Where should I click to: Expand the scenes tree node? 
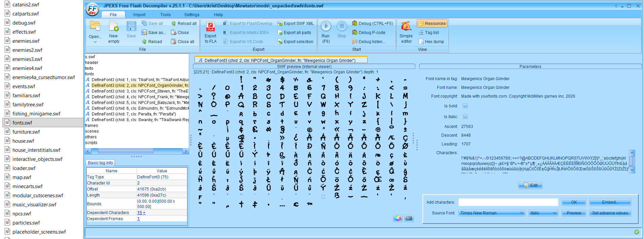click(x=92, y=131)
